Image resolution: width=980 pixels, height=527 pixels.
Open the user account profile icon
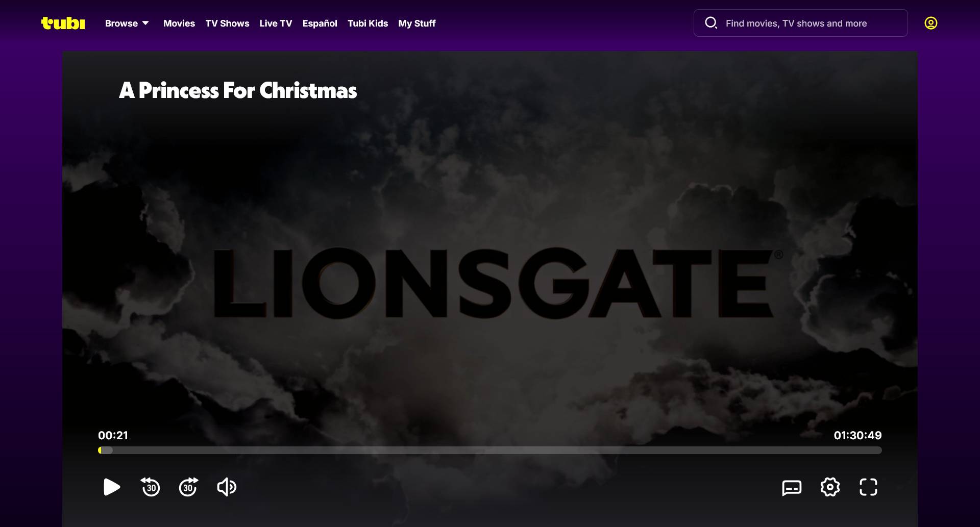931,23
